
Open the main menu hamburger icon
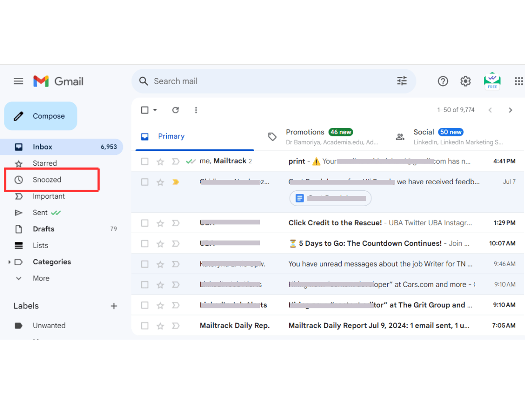pos(18,81)
